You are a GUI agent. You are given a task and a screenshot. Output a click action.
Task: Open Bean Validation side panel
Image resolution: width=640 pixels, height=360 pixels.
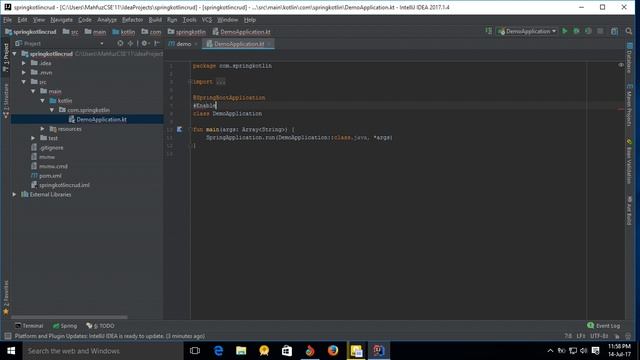tap(629, 162)
